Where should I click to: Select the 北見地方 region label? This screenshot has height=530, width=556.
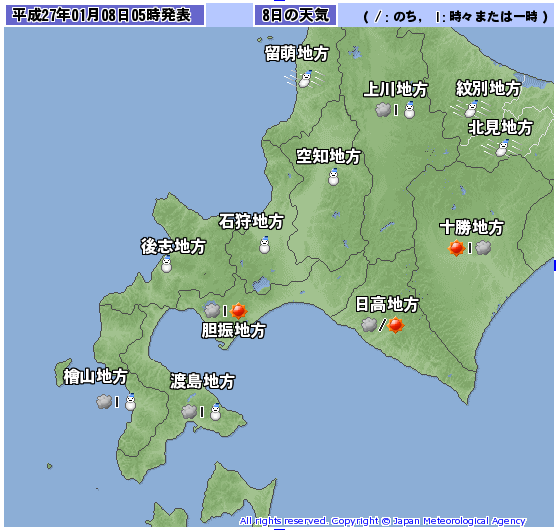point(500,128)
